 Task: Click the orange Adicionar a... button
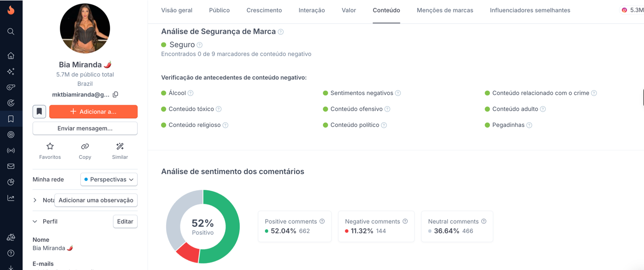(93, 112)
